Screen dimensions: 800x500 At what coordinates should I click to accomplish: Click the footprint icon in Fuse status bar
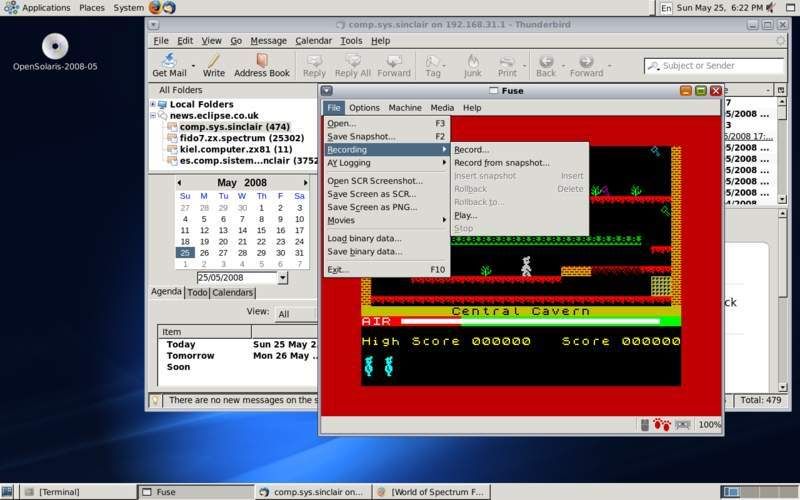[662, 424]
